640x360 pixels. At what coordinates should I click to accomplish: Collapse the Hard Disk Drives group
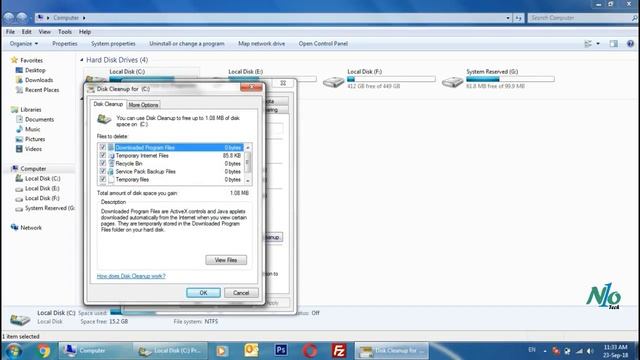tap(82, 60)
